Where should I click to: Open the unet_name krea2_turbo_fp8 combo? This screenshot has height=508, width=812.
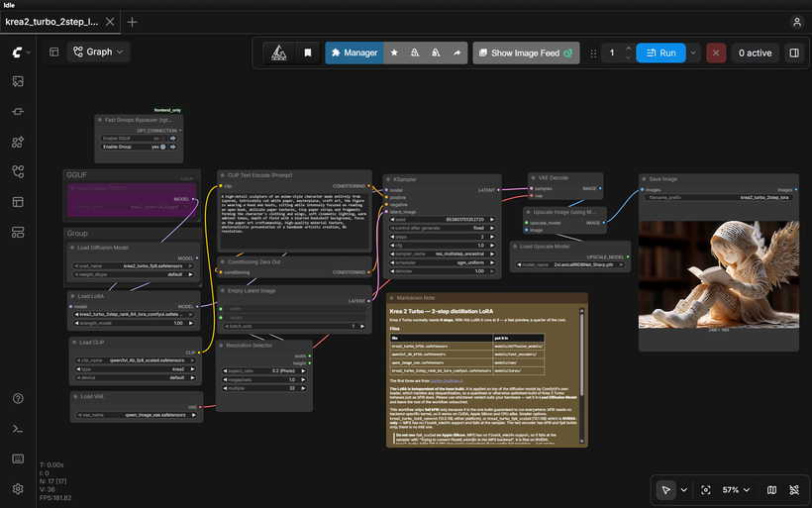click(134, 265)
